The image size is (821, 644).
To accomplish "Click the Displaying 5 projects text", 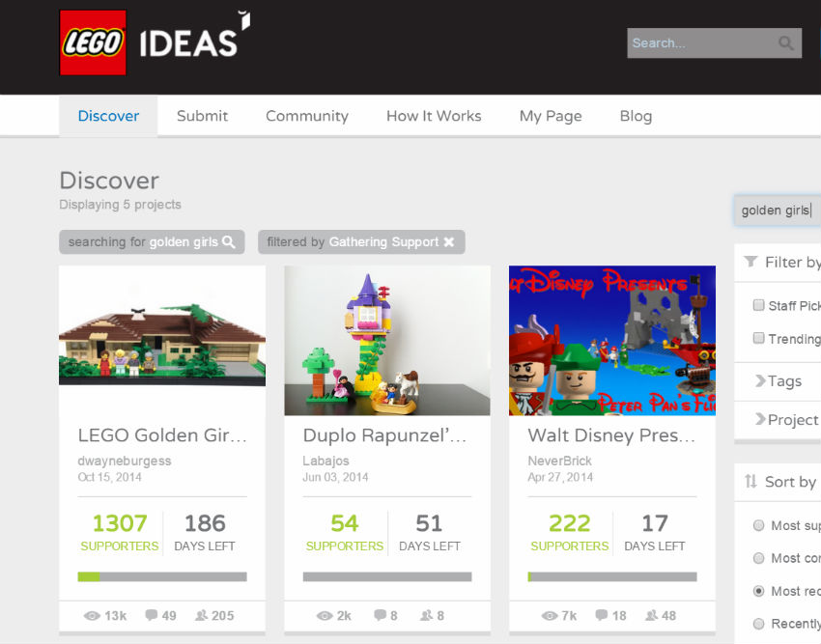I will pyautogui.click(x=120, y=204).
